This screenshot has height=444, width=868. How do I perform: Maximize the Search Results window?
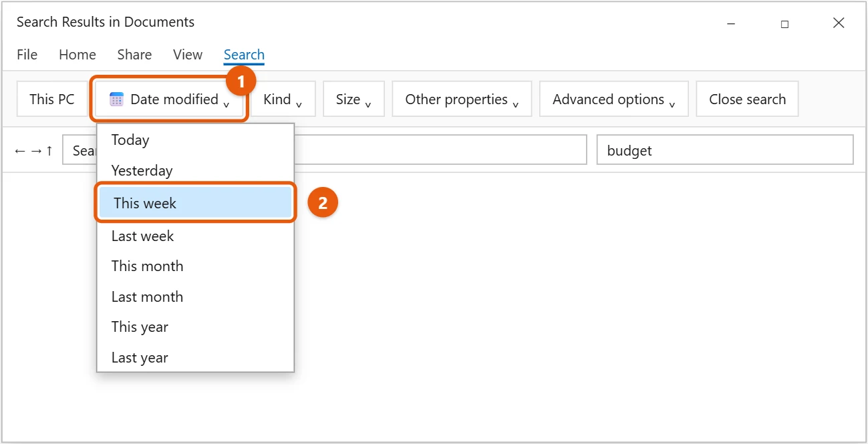[784, 23]
